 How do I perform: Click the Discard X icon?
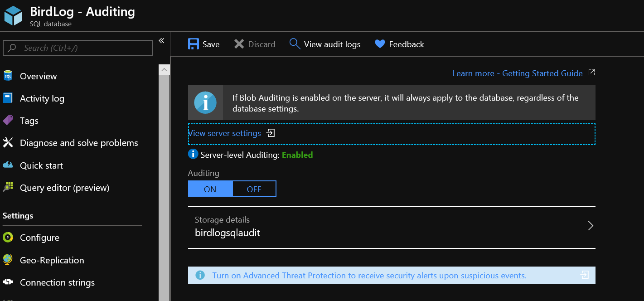pos(239,44)
